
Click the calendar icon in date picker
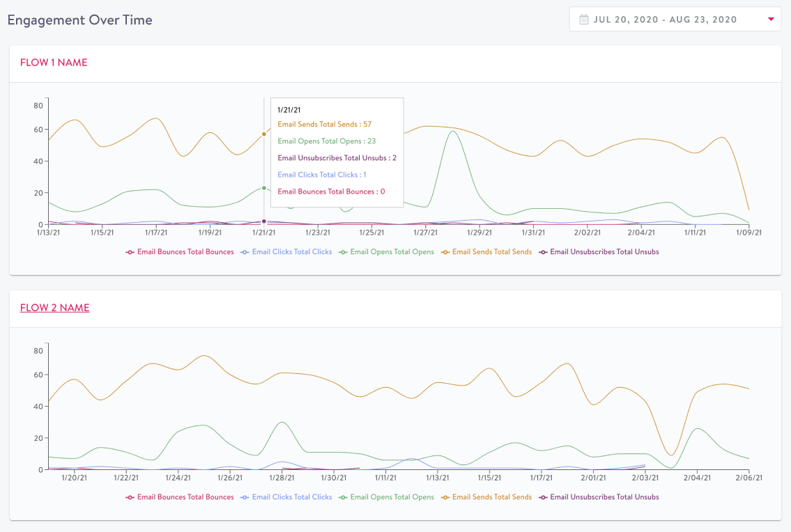pyautogui.click(x=583, y=19)
